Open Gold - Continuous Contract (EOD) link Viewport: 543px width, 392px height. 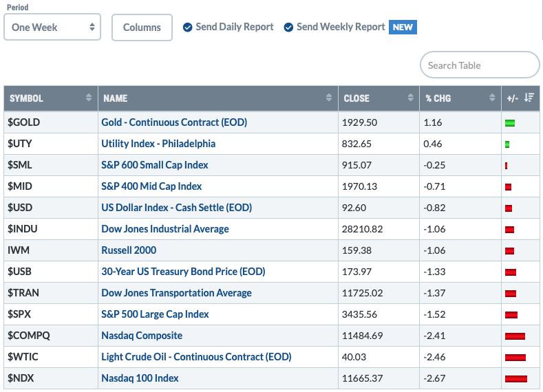[x=174, y=122]
